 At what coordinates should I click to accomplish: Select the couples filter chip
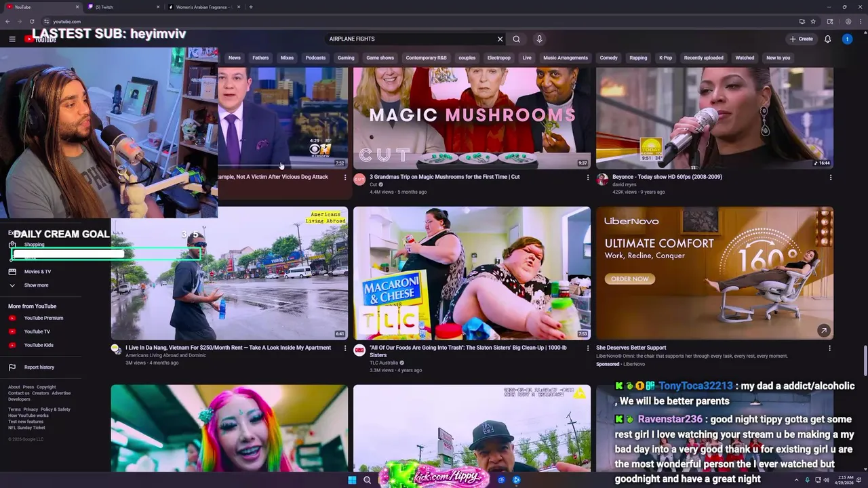(467, 58)
